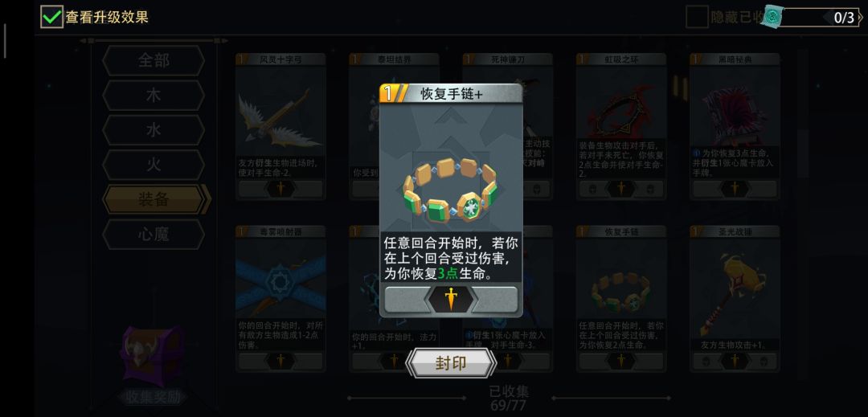Select the 全部 category tab
The height and width of the screenshot is (417, 868).
[x=154, y=60]
